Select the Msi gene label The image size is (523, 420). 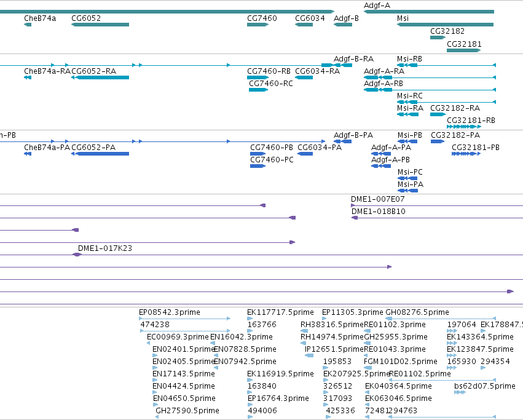(403, 18)
